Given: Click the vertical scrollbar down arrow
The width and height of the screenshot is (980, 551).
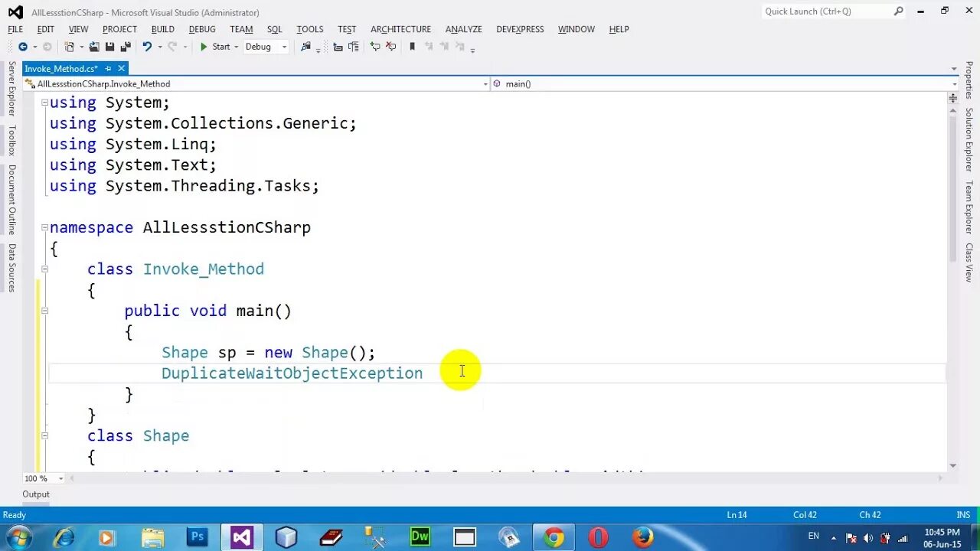Looking at the screenshot, I should (x=953, y=465).
